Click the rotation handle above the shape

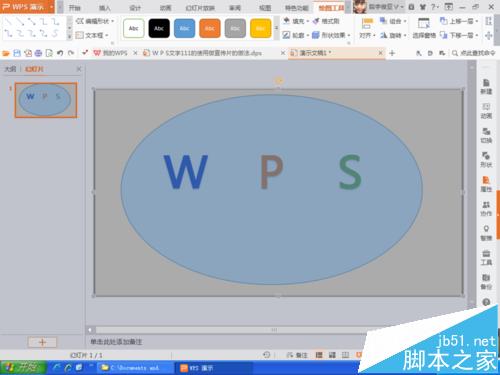point(279,81)
